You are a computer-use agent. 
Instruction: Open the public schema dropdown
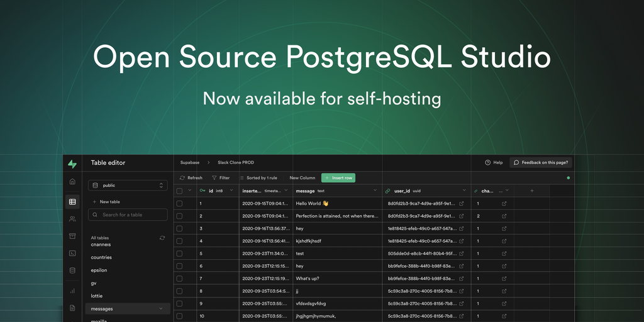[128, 186]
